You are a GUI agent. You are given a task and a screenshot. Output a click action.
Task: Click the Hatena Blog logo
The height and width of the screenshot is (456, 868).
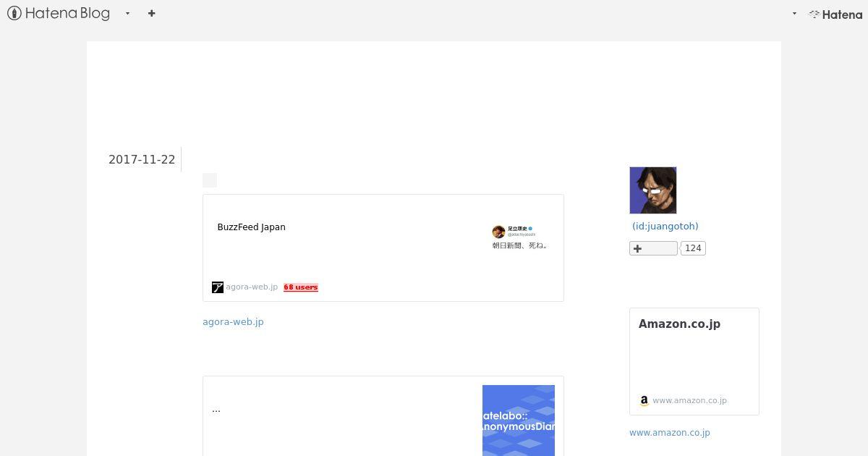click(x=59, y=13)
